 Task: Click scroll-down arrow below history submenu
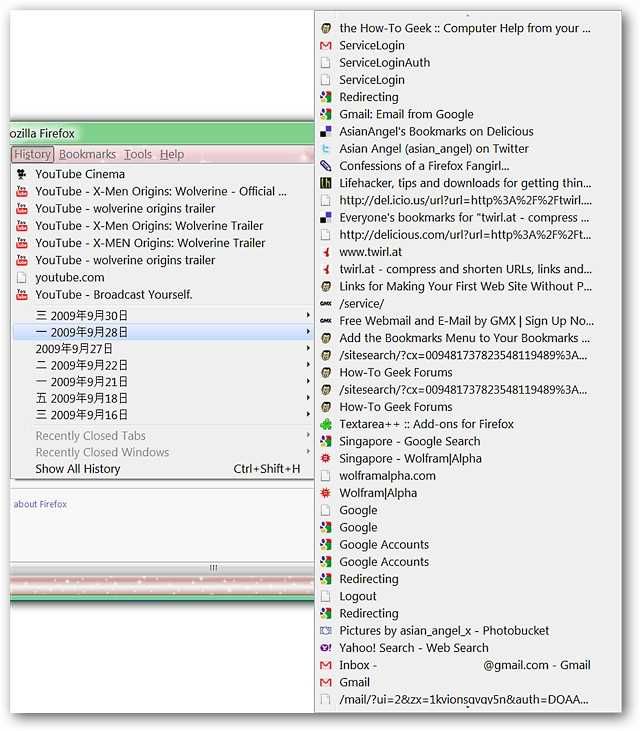pyautogui.click(x=468, y=708)
